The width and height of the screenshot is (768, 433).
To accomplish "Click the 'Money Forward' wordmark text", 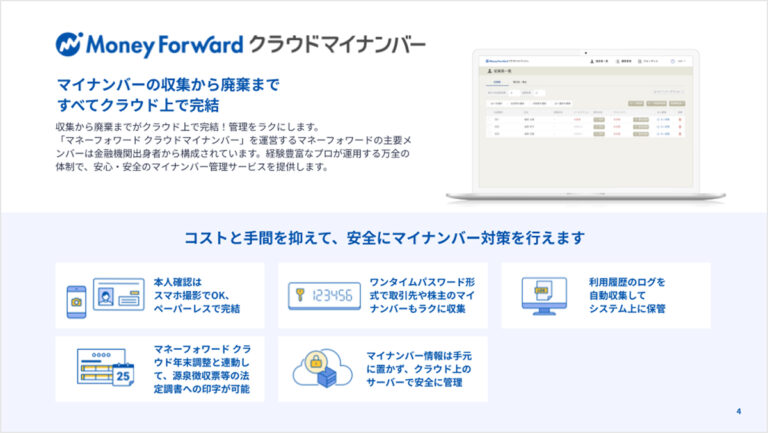I will [x=165, y=45].
